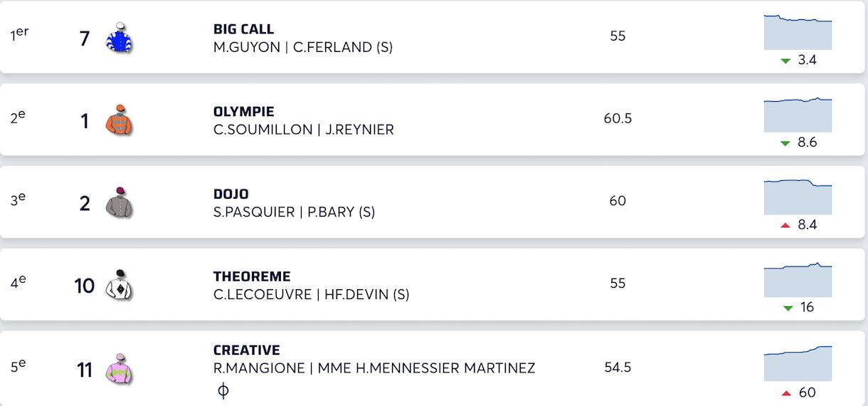868x406 pixels.
Task: Click the red up arrow beside 8.4
Action: tap(786, 226)
